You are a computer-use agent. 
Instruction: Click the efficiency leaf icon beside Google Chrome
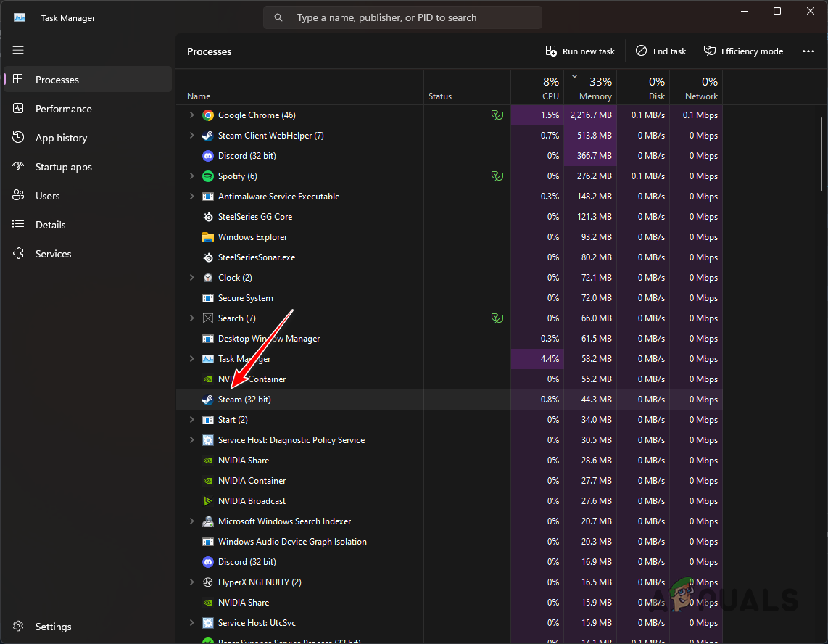coord(497,115)
